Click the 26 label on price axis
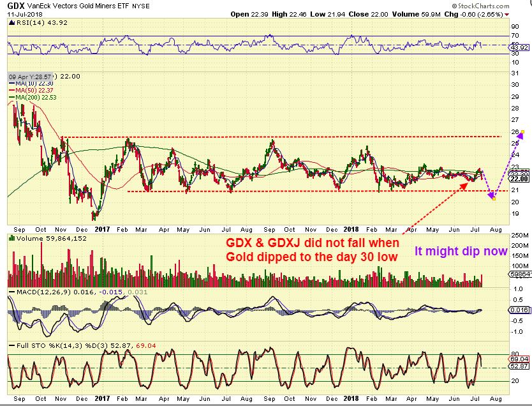 pos(515,132)
